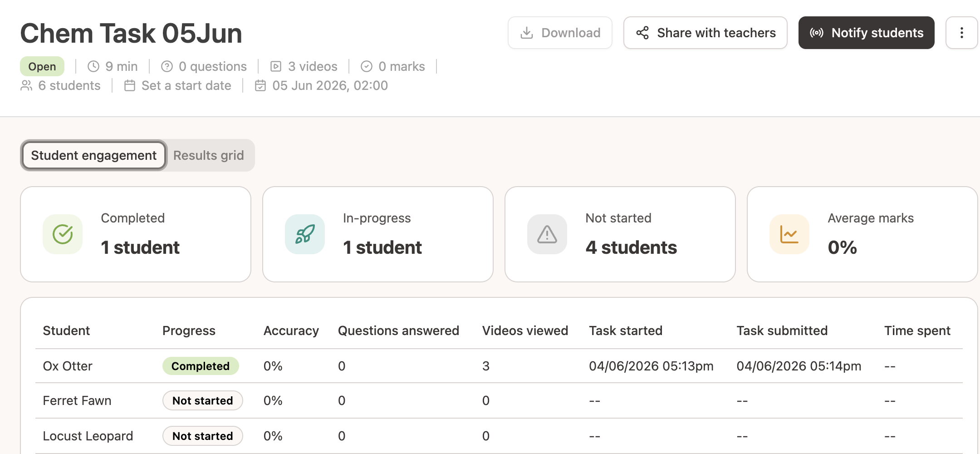Image resolution: width=980 pixels, height=454 pixels.
Task: Sort by Task started column header
Action: pyautogui.click(x=626, y=331)
